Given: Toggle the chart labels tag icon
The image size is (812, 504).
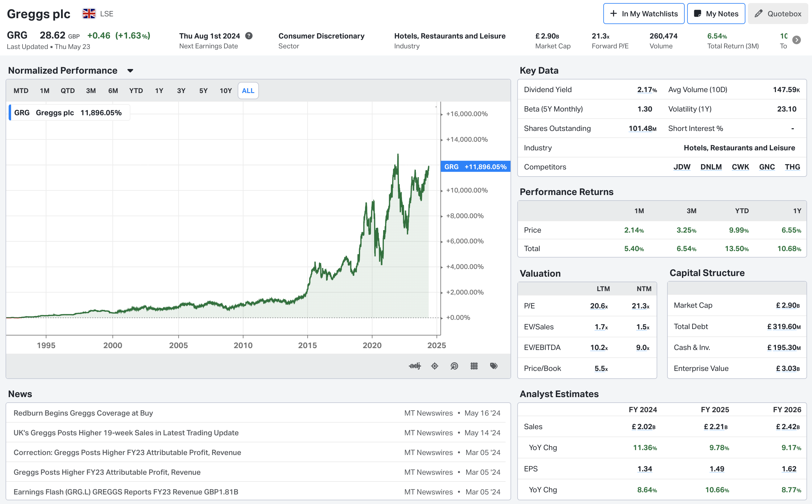Looking at the screenshot, I should coord(494,366).
